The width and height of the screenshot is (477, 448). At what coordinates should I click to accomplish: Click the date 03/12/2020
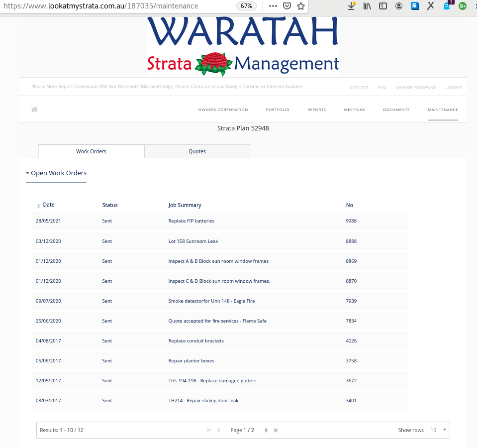tap(48, 241)
